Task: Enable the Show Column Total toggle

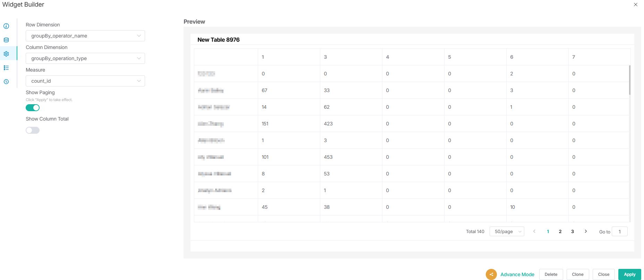Action: pos(33,130)
